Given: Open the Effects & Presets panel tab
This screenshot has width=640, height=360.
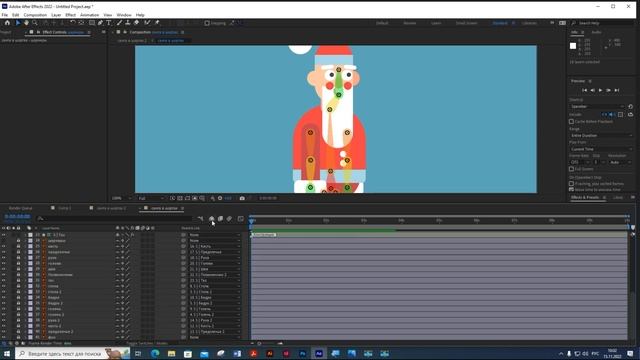Looking at the screenshot, I should point(585,198).
